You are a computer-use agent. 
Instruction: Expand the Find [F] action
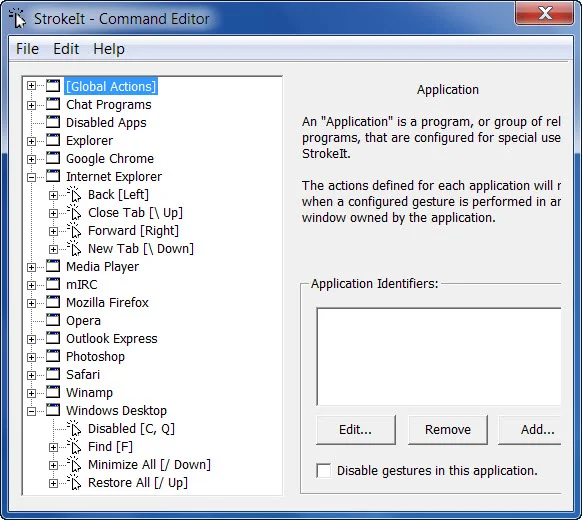click(x=53, y=447)
